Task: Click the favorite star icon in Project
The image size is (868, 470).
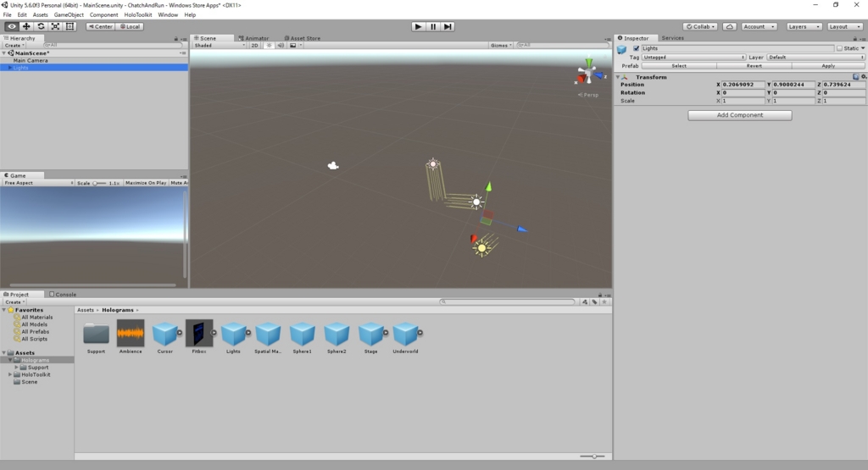Action: 604,302
